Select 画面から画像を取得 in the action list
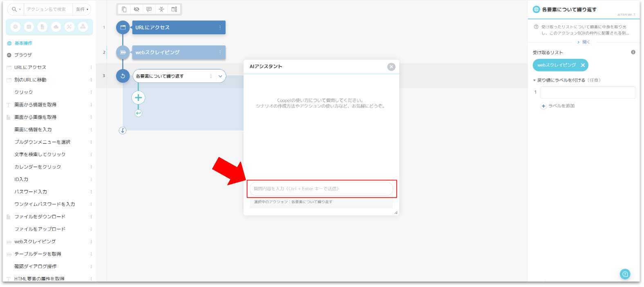Image resolution: width=644 pixels, height=287 pixels. point(36,117)
